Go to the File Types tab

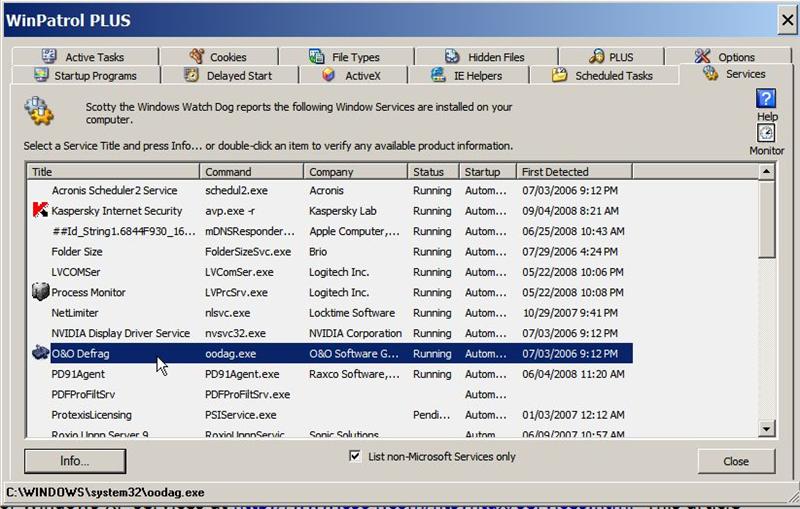(x=346, y=57)
